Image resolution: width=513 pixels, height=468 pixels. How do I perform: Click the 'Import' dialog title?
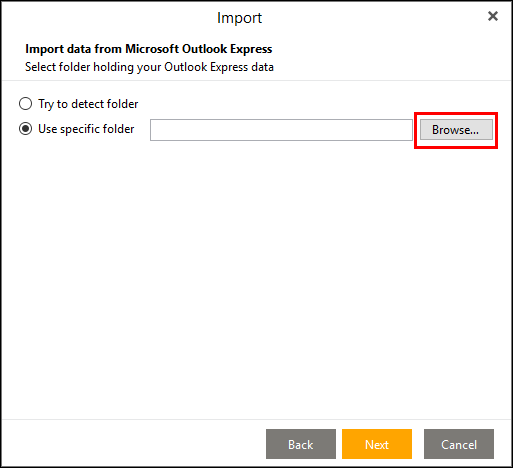[x=239, y=18]
